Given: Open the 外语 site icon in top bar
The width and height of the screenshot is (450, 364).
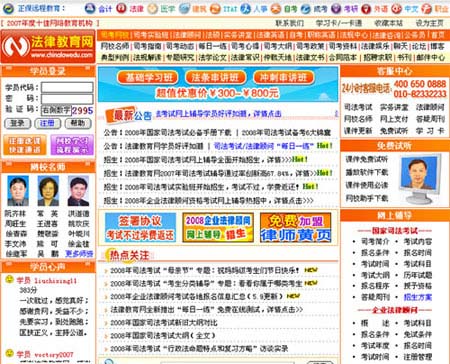Looking at the screenshot, I should pyautogui.click(x=366, y=8).
